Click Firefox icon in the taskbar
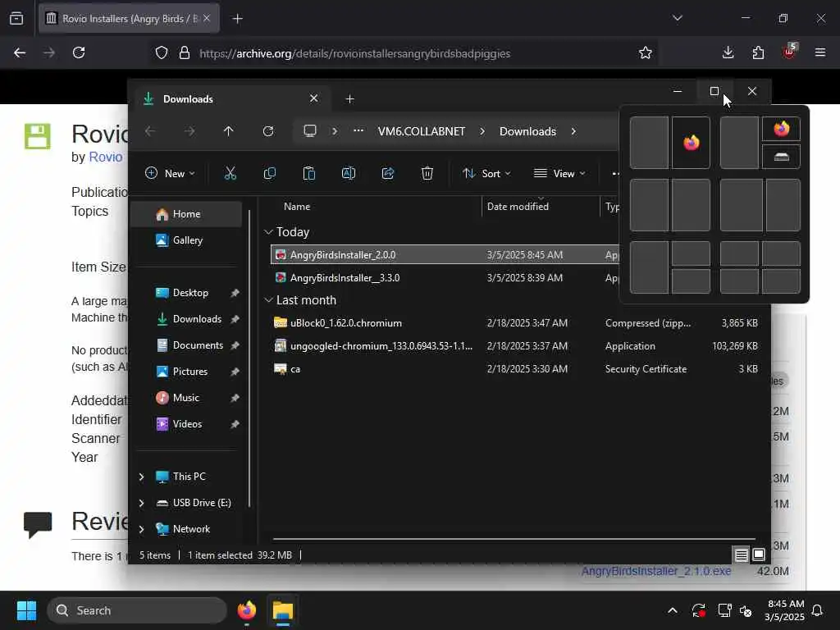Viewport: 840px width, 630px height. point(247,610)
